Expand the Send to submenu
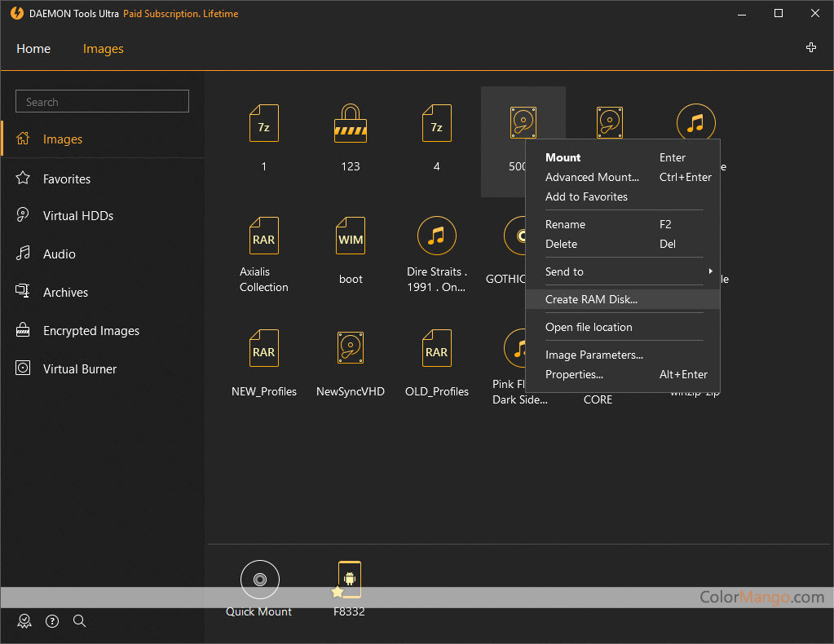 563,271
